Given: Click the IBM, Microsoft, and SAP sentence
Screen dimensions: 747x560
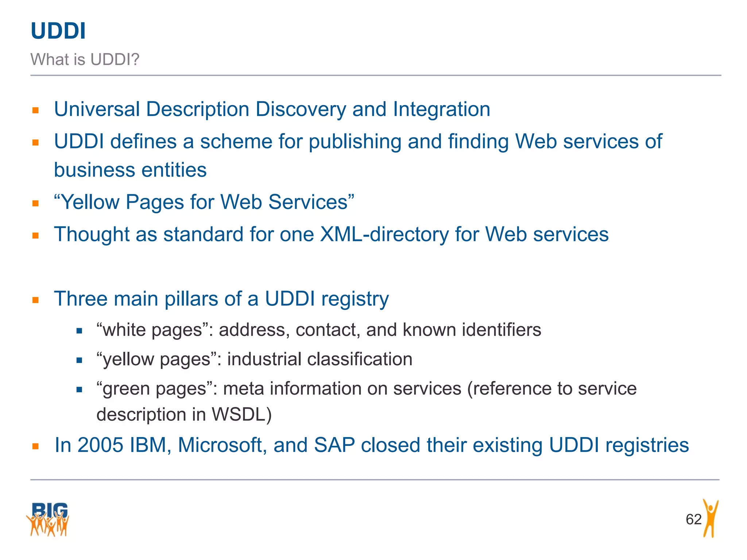Looking at the screenshot, I should pyautogui.click(x=372, y=445).
